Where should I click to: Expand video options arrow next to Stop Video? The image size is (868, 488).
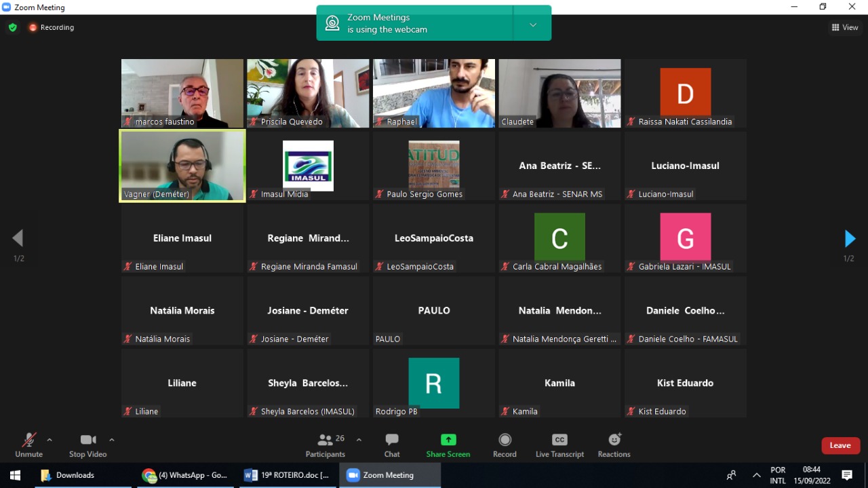click(112, 440)
